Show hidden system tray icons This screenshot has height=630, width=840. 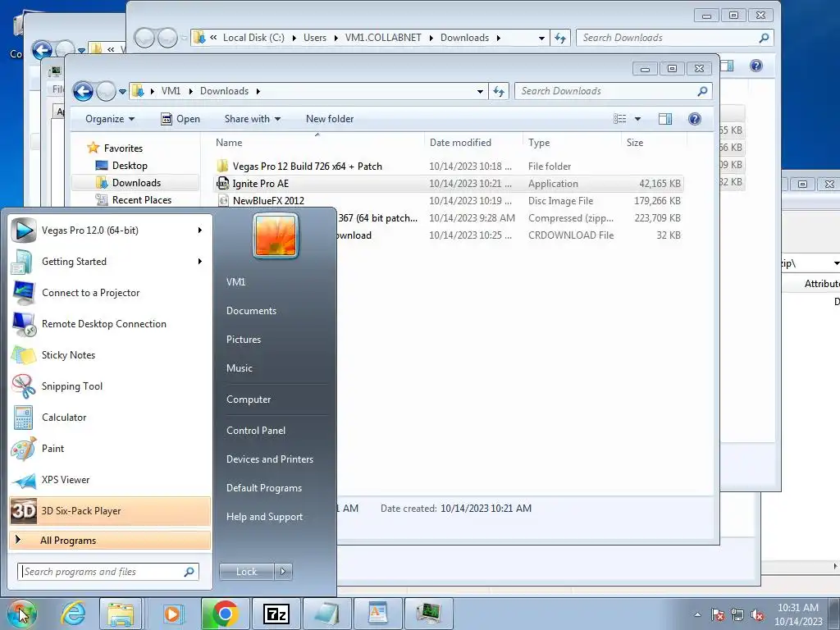click(x=697, y=615)
